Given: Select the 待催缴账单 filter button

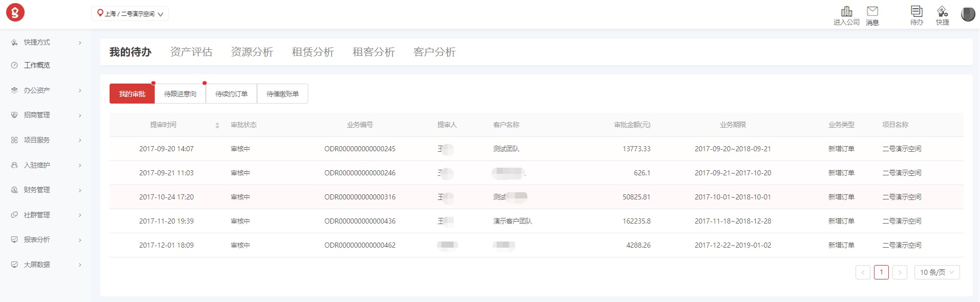Looking at the screenshot, I should coord(283,94).
